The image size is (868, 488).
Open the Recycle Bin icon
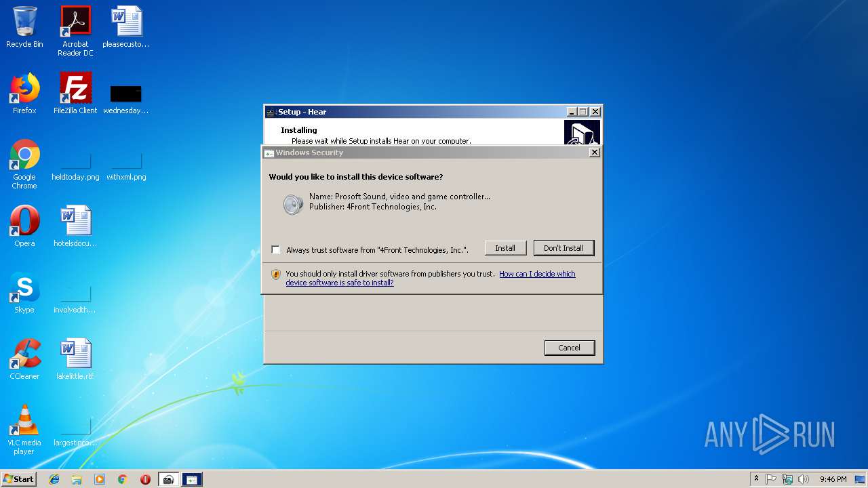point(24,28)
